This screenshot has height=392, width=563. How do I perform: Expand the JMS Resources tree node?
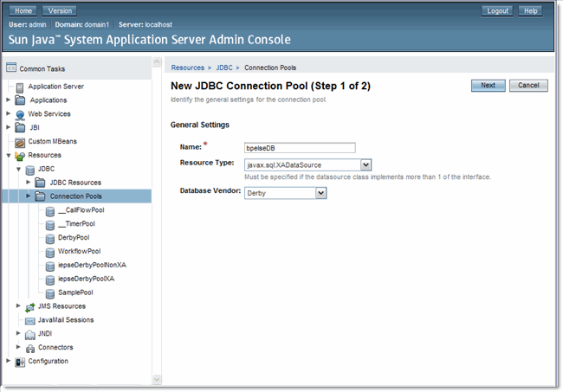point(18,305)
